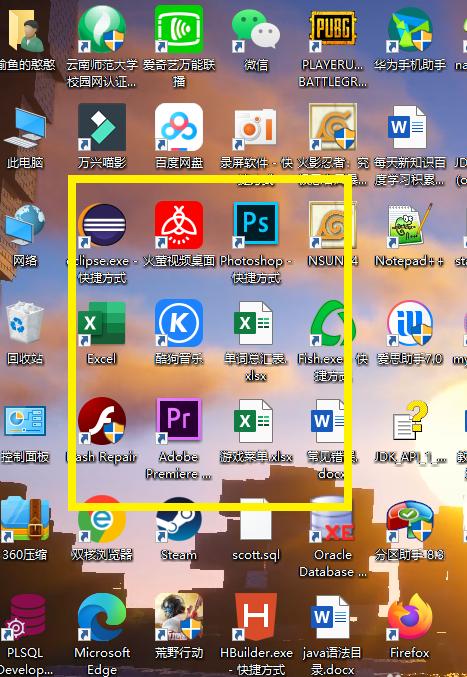Open 爱思助手7.0 shortcut
467x677 pixels.
(x=410, y=323)
